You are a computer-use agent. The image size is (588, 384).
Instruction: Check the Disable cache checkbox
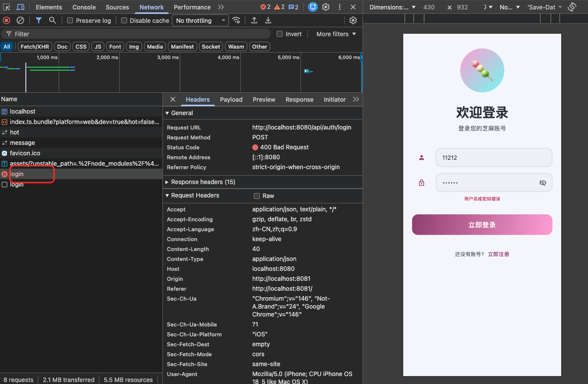pos(124,21)
